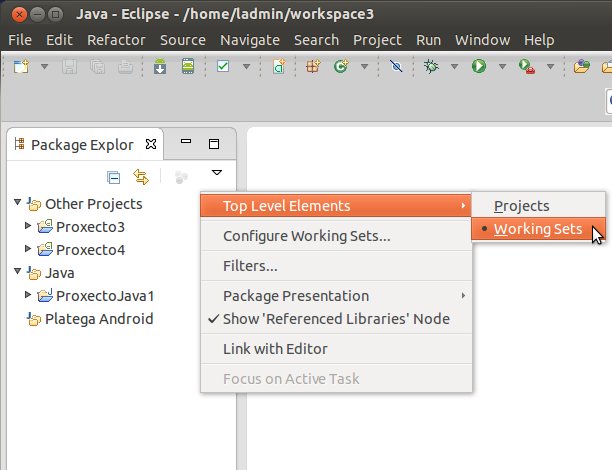The height and width of the screenshot is (470, 612).
Task: Open the New wizard dropdown arrow
Action: [x=44, y=67]
